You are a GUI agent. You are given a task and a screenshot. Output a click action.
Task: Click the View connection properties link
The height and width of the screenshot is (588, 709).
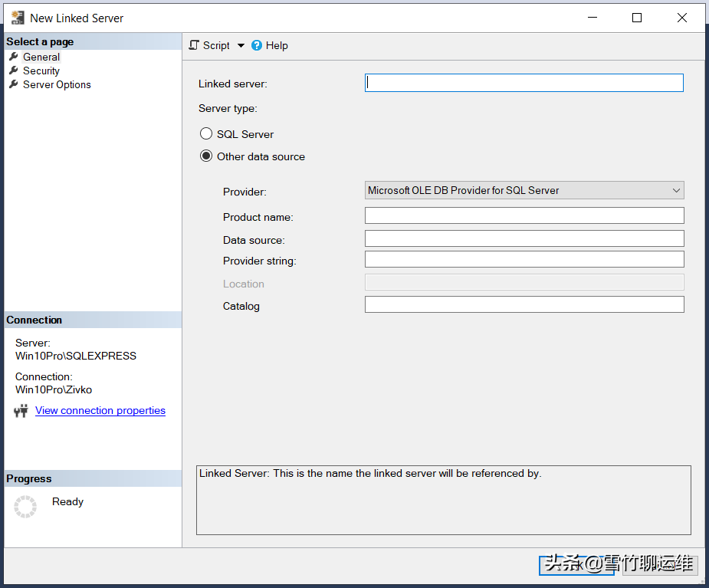[x=100, y=410]
